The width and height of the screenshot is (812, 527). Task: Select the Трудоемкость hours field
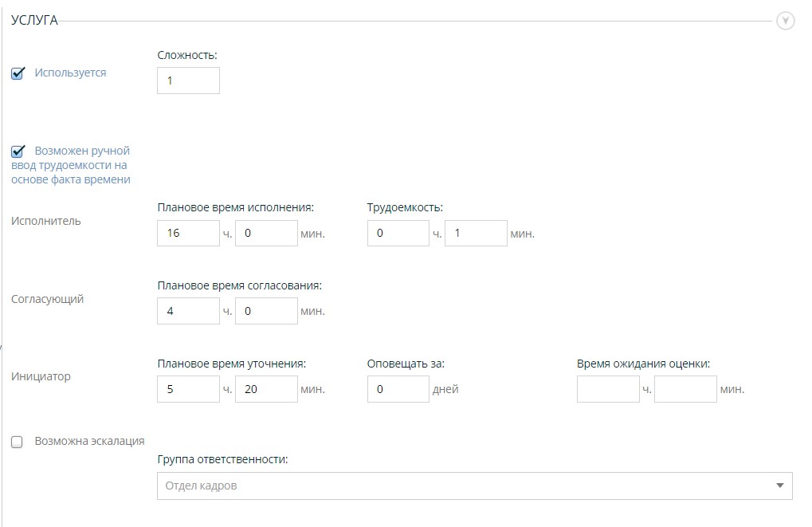pos(398,234)
